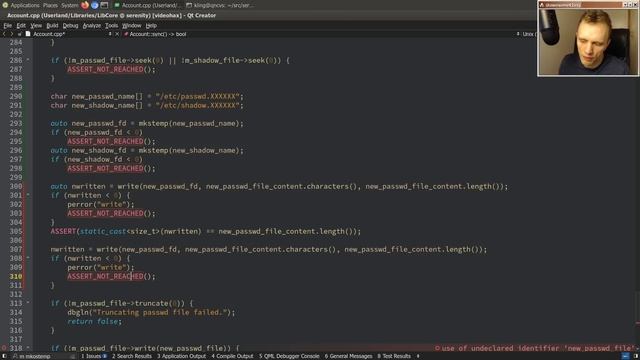The image size is (640, 360).
Task: Show the Issues output pane
Action: 94,356
